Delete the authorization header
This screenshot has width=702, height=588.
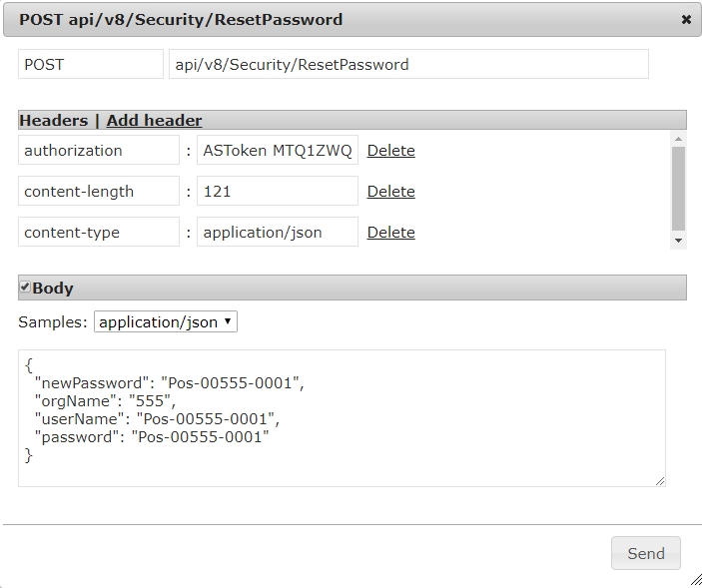click(x=390, y=151)
